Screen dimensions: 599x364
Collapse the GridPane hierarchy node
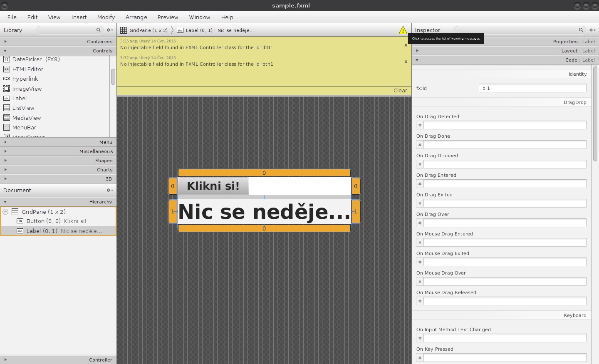(x=5, y=212)
